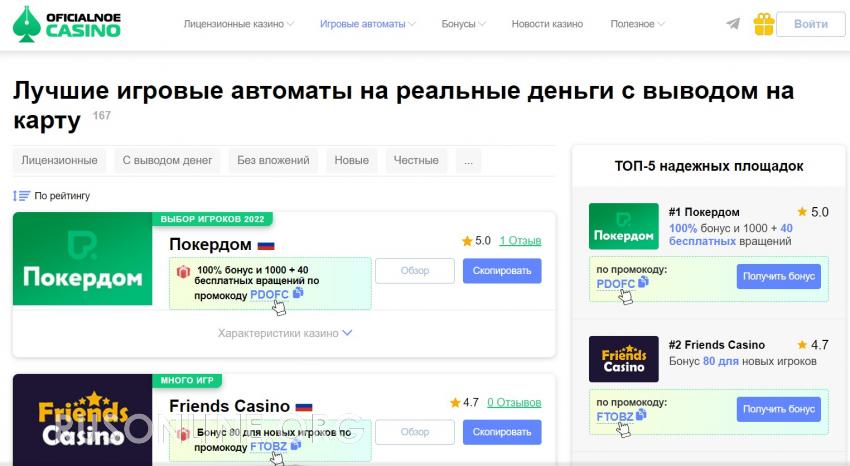Image resolution: width=850 pixels, height=466 pixels.
Task: Copy FTOBZ code icon in Friends Casino card
Action: click(x=295, y=445)
